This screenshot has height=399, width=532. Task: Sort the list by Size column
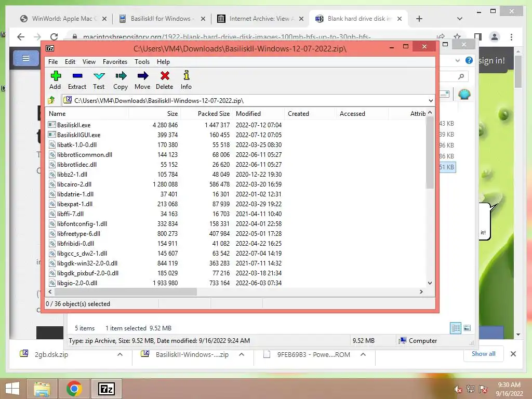pos(155,114)
